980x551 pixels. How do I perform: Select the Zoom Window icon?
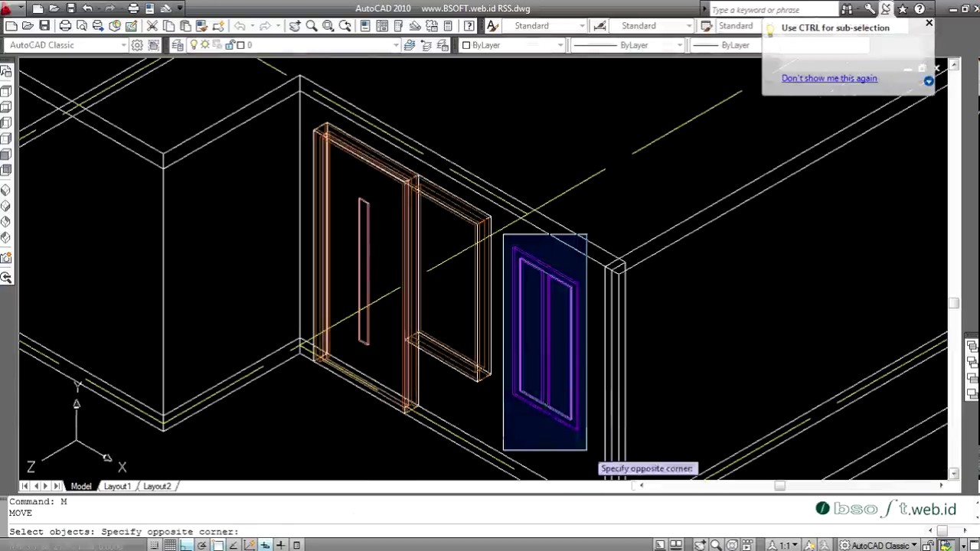tap(328, 26)
